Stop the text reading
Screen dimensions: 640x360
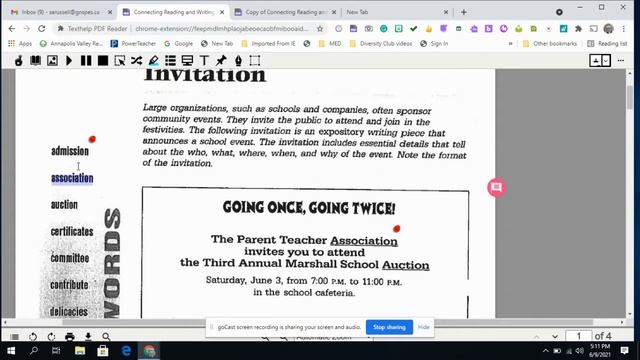click(103, 61)
